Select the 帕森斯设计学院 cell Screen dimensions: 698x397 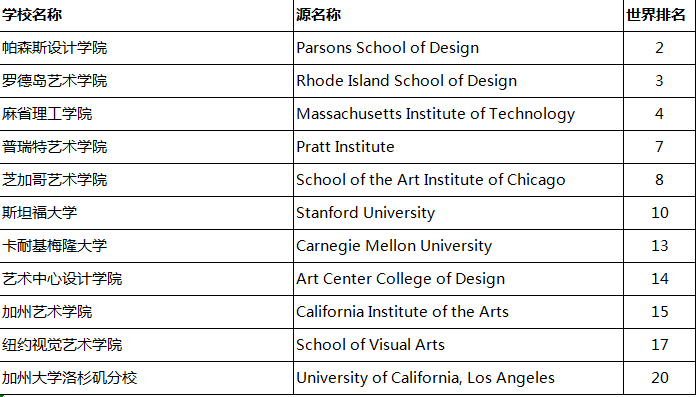tap(146, 48)
